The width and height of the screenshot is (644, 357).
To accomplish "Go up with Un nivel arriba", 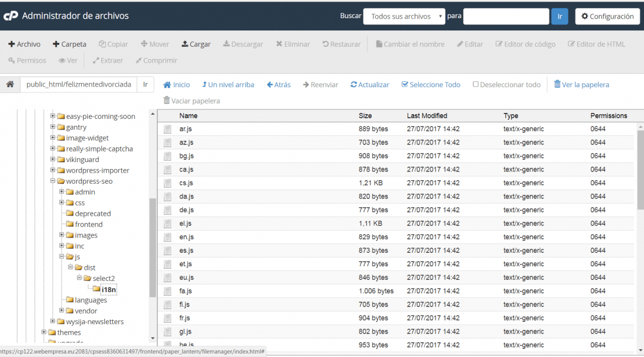I will (228, 84).
